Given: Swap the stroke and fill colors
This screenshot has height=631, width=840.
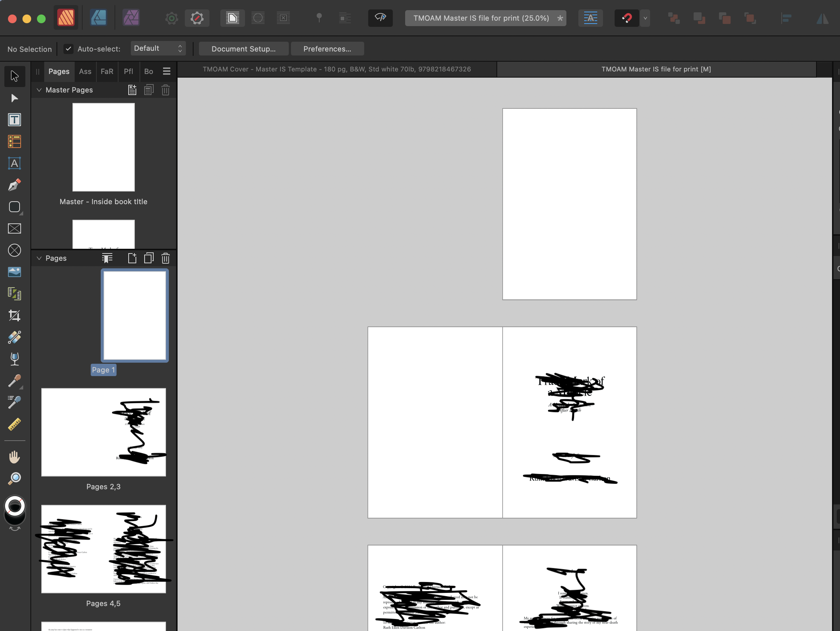Looking at the screenshot, I should click(x=14, y=529).
